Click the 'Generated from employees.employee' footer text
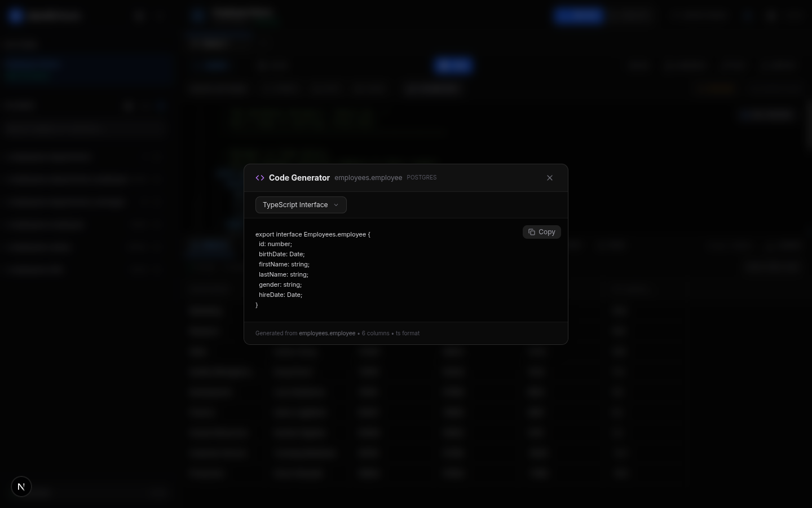This screenshot has width=812, height=508. (305, 334)
